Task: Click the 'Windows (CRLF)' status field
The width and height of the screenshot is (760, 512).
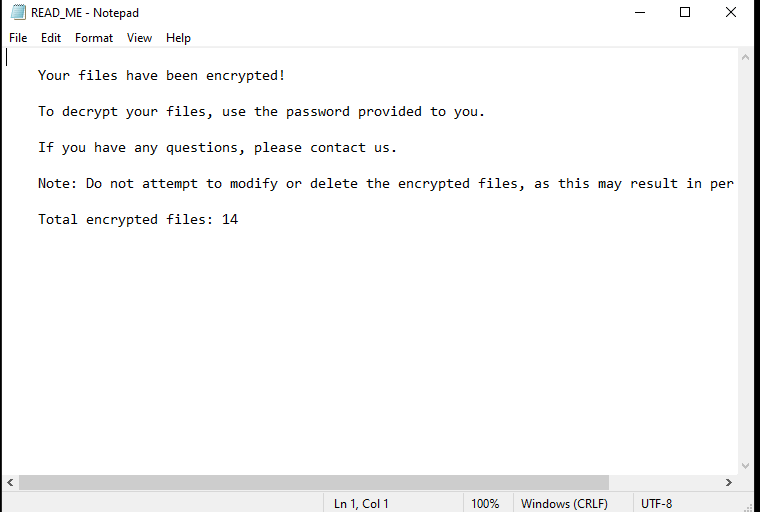Action: point(564,504)
